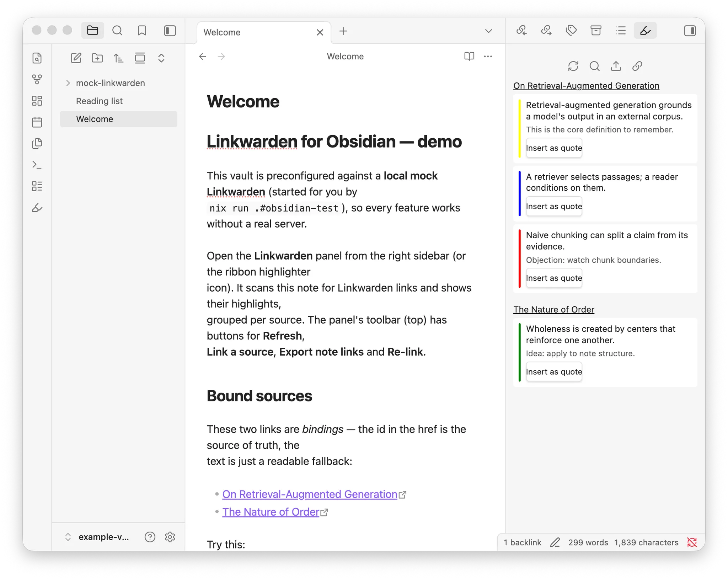Insert the 'A retriever selects passages' highlight as quote
This screenshot has height=579, width=728.
pyautogui.click(x=554, y=206)
